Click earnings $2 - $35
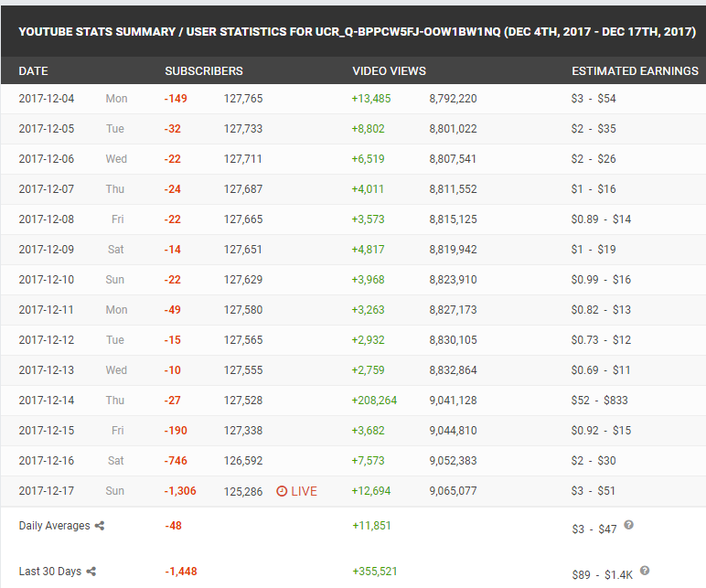 pos(594,129)
